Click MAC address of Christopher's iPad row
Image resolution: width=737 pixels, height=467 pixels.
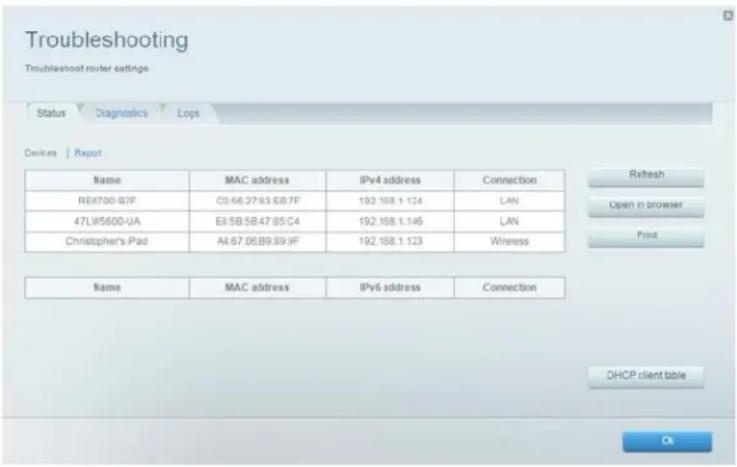coord(258,241)
